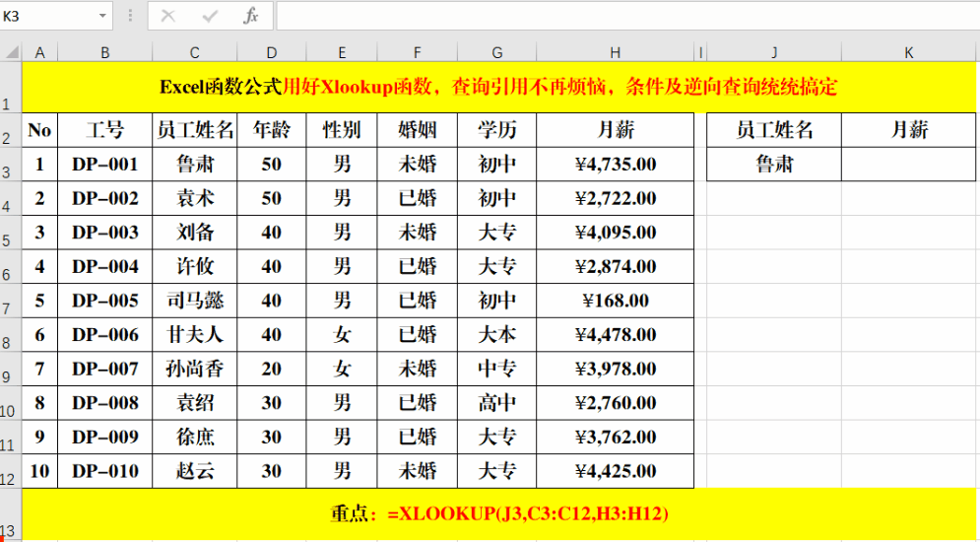Click inside the formula bar input

click(x=628, y=16)
